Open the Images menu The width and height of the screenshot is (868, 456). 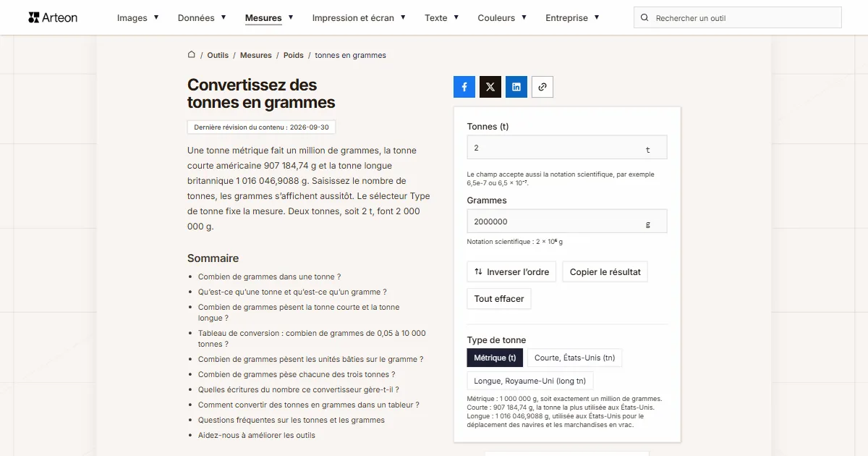[x=138, y=17]
